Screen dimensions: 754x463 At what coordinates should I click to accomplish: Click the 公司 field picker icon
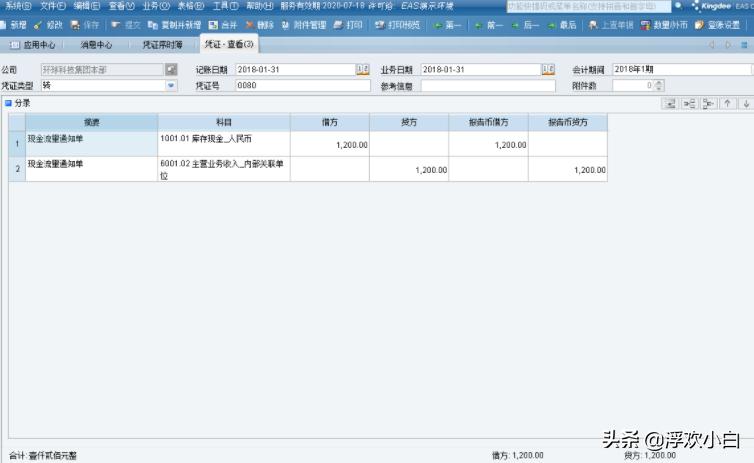tap(171, 70)
